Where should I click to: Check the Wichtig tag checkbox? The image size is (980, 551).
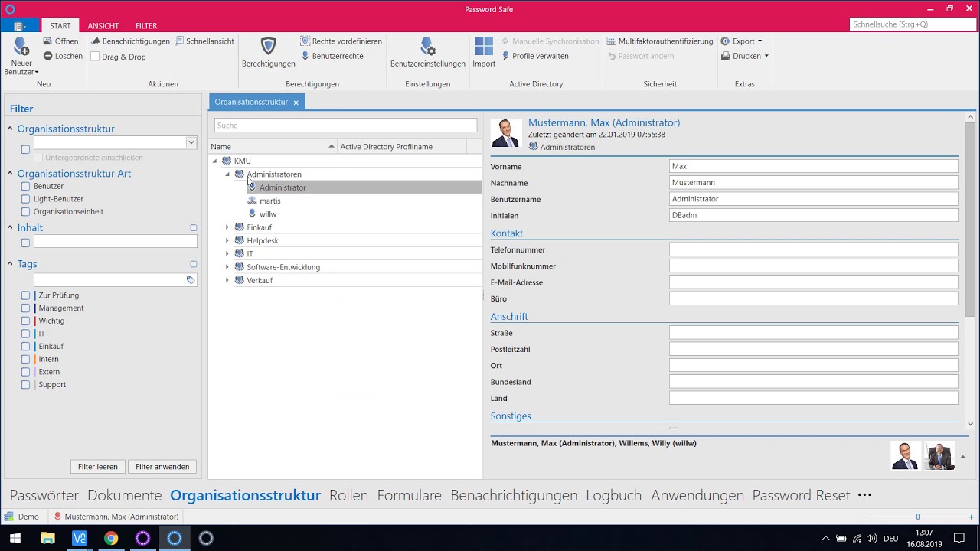[x=25, y=321]
